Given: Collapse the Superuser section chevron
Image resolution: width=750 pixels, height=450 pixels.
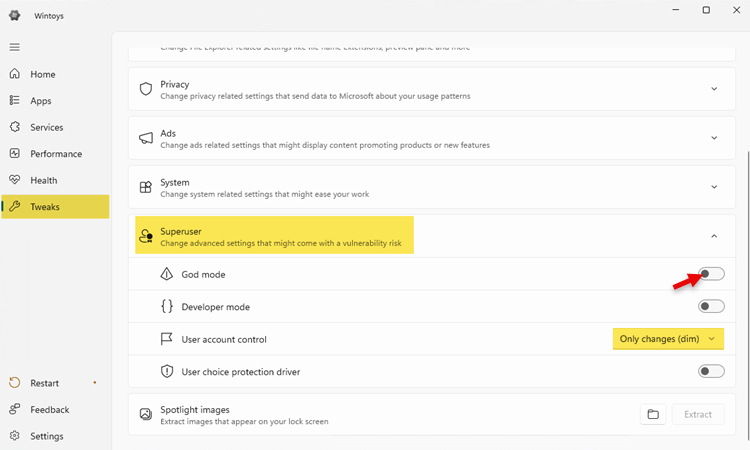Looking at the screenshot, I should pos(714,236).
